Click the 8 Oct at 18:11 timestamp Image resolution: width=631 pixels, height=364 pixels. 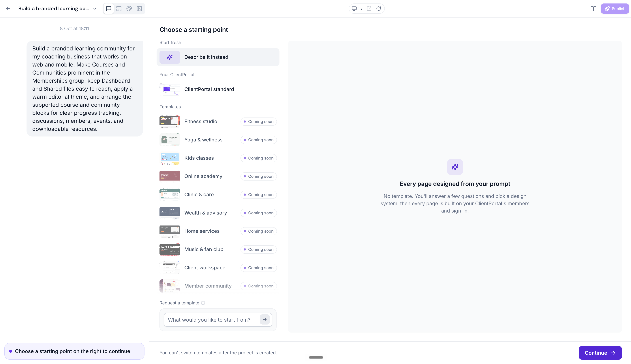pos(74,29)
